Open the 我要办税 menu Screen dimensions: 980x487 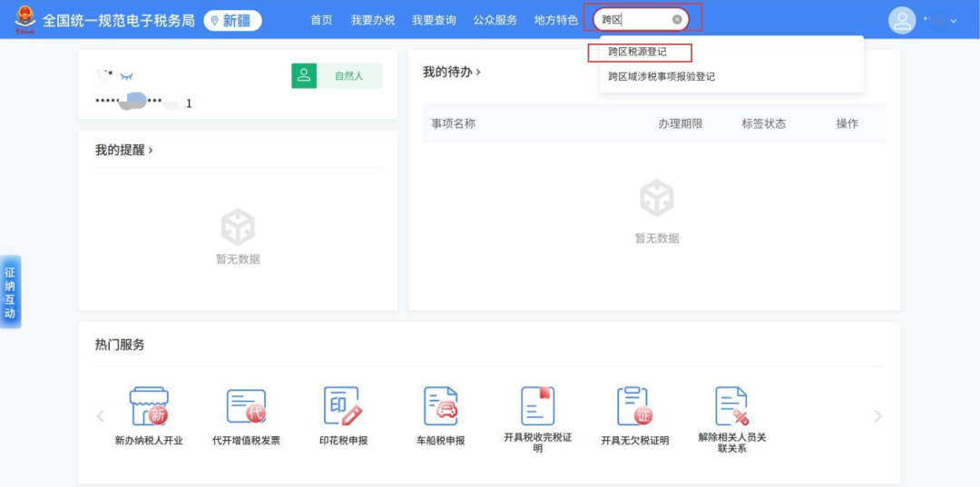point(373,20)
